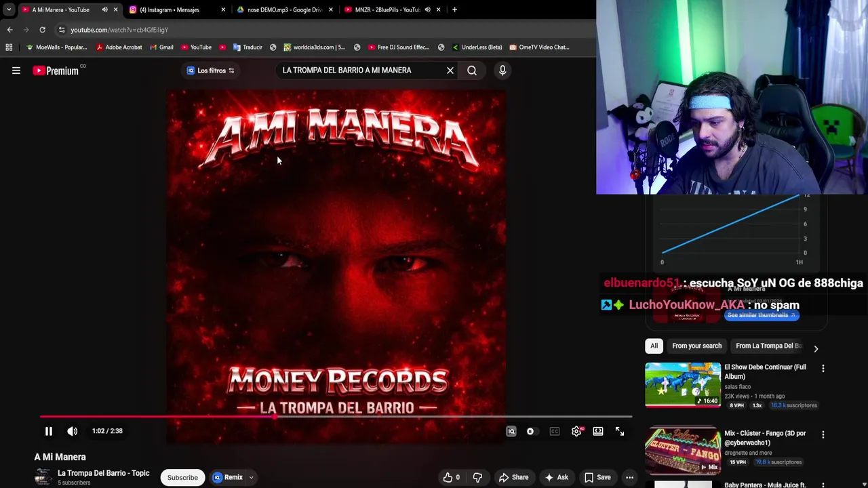Open El Show Debe Continuar video title
Viewport: 868px width, 488px height.
(765, 371)
